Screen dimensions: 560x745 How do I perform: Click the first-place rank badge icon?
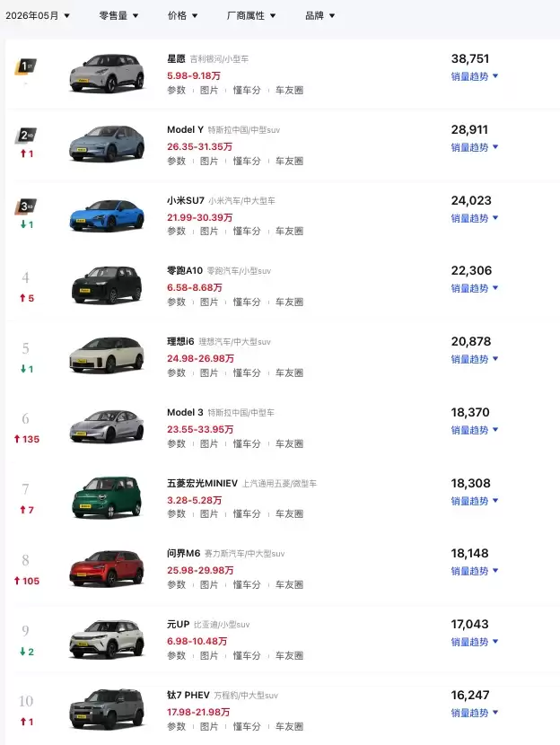point(26,66)
